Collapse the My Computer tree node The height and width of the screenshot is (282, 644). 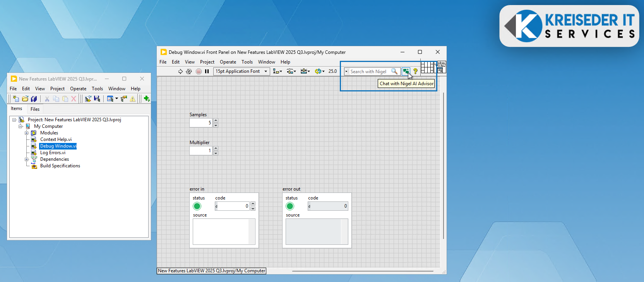(21, 126)
